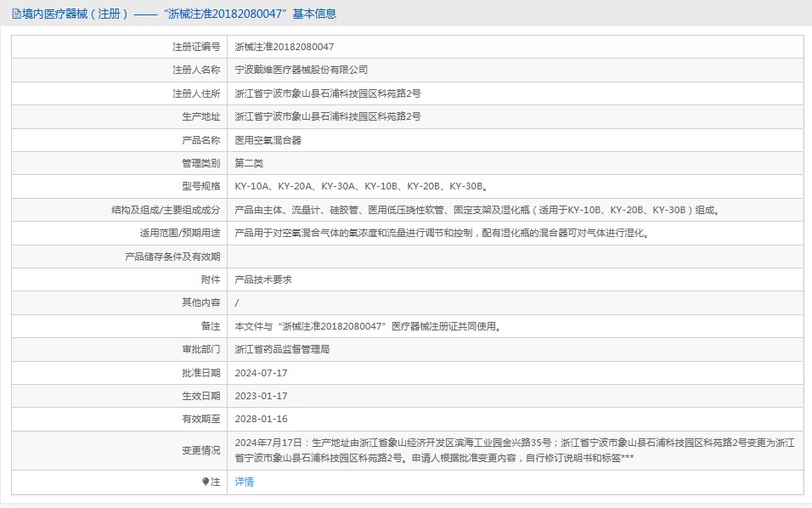Click the marker icon next to 注 label

click(x=206, y=482)
